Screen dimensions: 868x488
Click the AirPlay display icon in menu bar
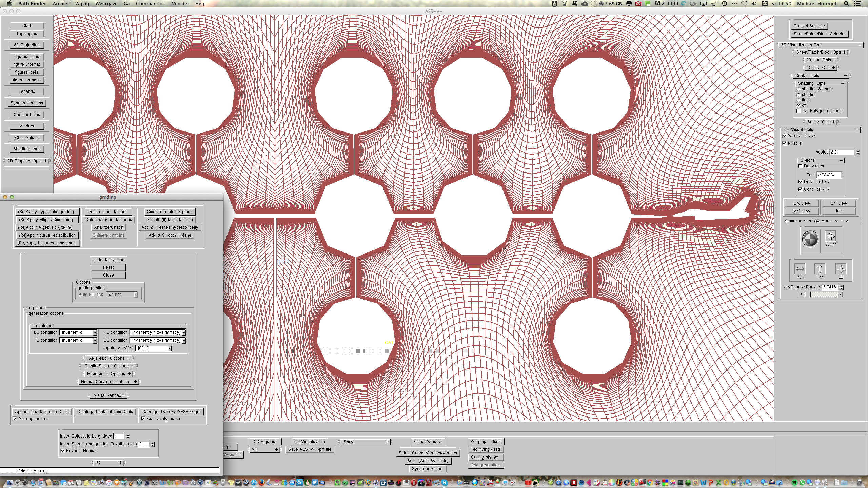[703, 4]
